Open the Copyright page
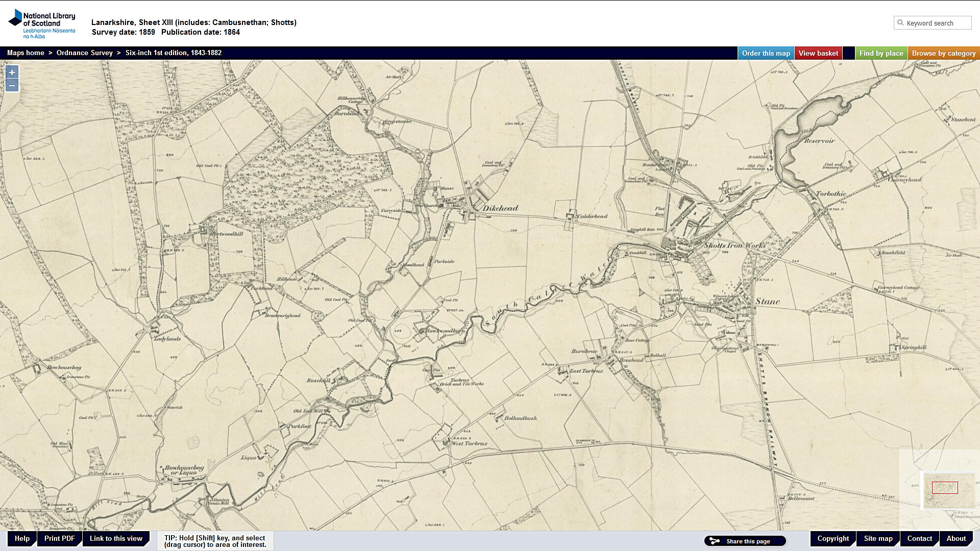The width and height of the screenshot is (980, 551). (x=833, y=538)
